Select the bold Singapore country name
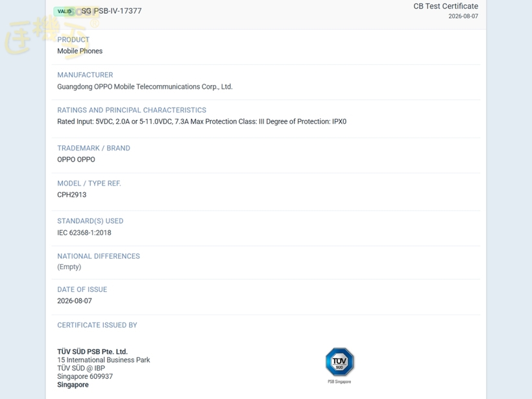The height and width of the screenshot is (399, 532). (73, 385)
